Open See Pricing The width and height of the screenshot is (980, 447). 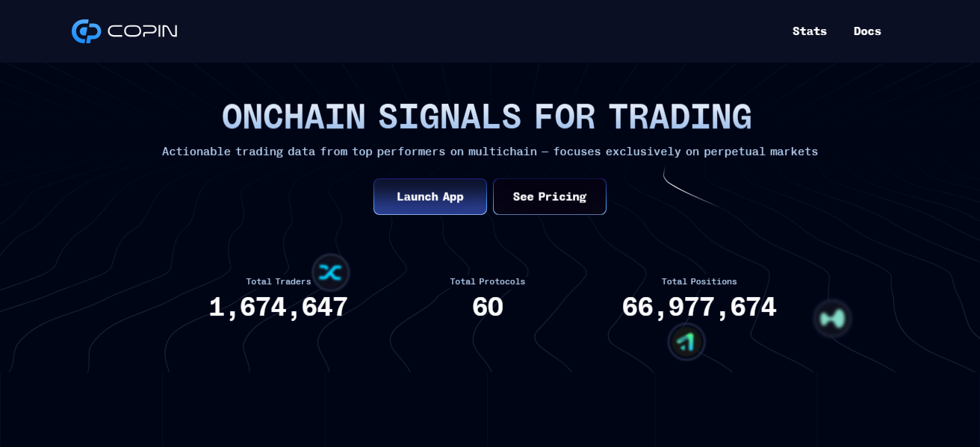click(549, 196)
